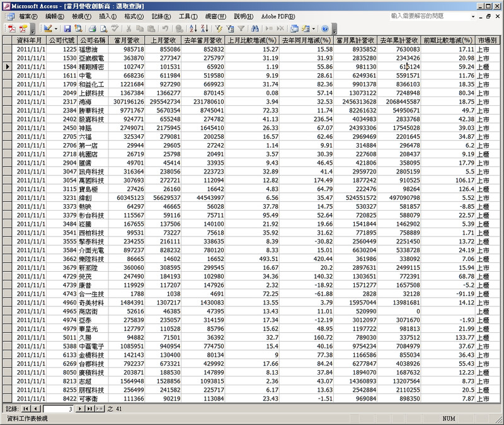Viewport: 504px width, 425px height.
Task: Click the Delete Record toolbar icon
Action: (x=280, y=28)
